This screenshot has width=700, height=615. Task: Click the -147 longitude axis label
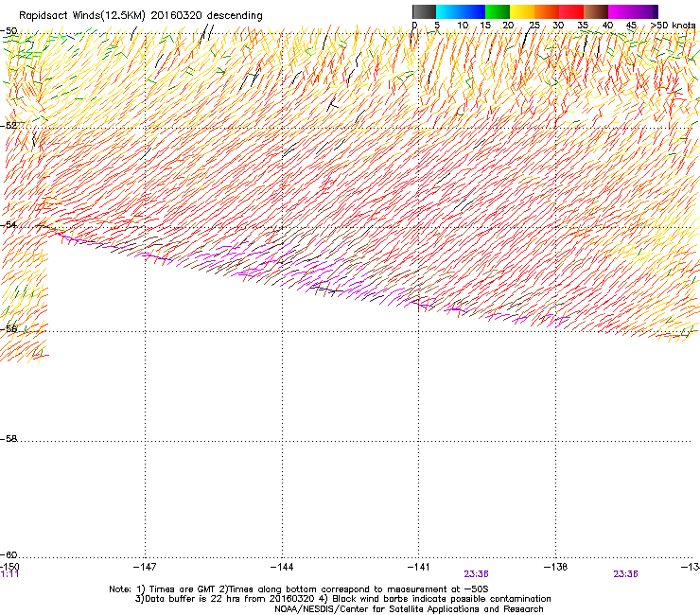pos(145,567)
